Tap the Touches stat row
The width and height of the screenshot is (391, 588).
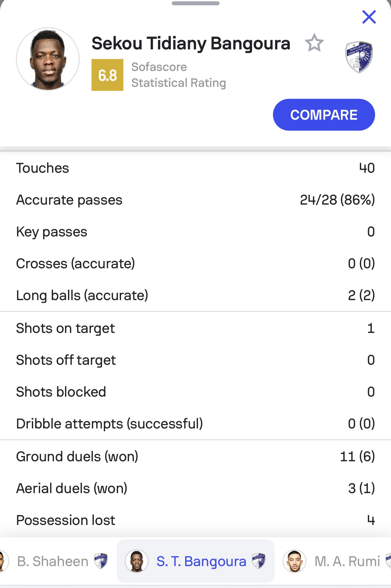coord(196,168)
